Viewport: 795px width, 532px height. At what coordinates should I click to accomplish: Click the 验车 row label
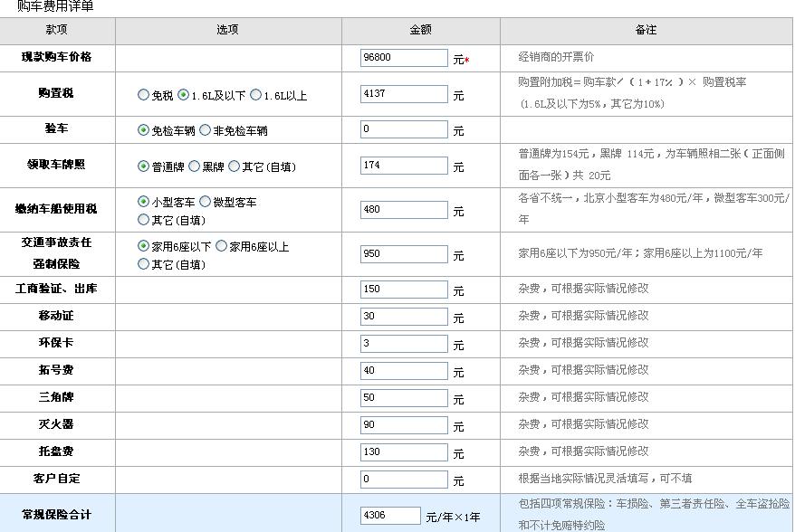click(56, 128)
